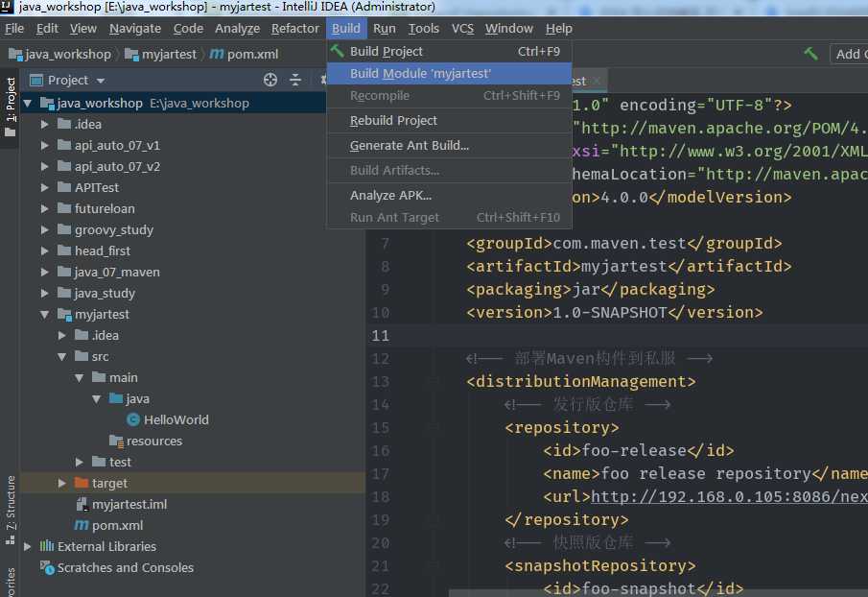Select Build Module 'myjartest' menu entry

tap(449, 73)
